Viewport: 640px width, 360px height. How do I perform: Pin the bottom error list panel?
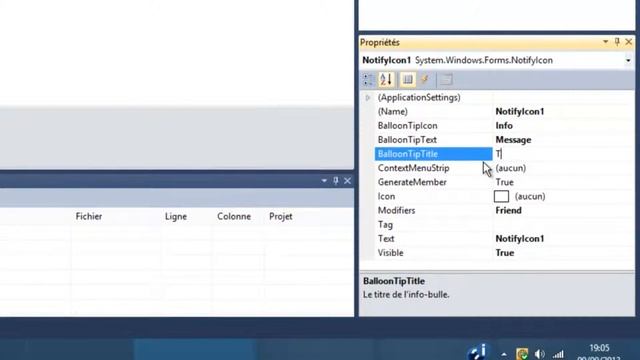coord(336,180)
